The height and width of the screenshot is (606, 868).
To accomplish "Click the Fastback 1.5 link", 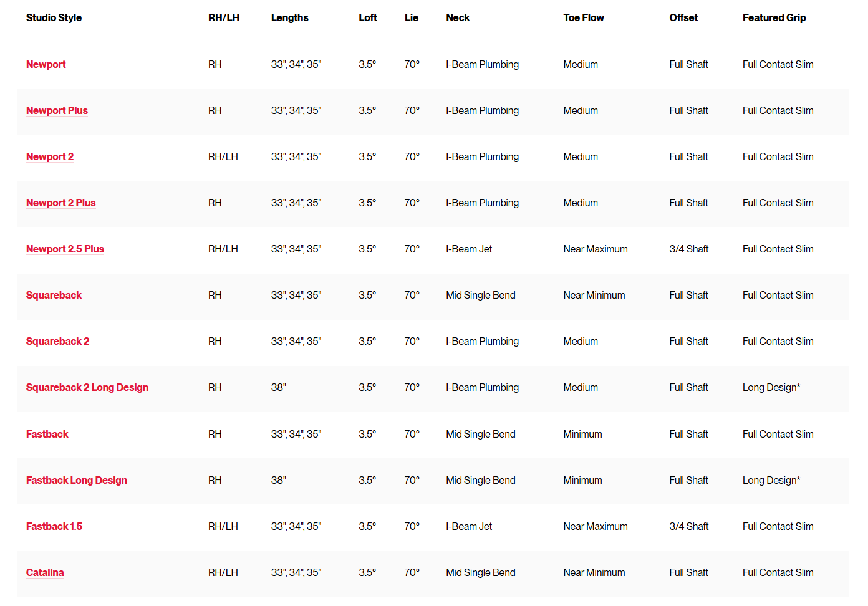I will [x=54, y=526].
